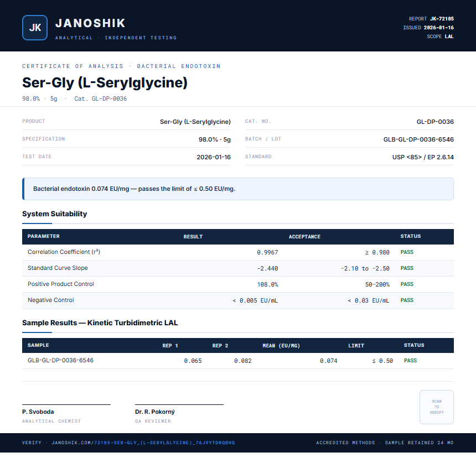This screenshot has height=468, width=476.
Task: Select the QA Reviewer title
Action: [153, 421]
